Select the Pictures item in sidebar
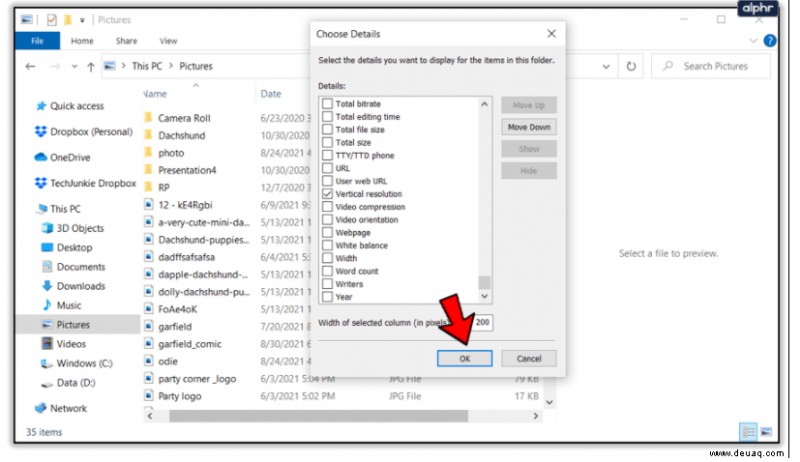800x462 pixels. pos(78,324)
